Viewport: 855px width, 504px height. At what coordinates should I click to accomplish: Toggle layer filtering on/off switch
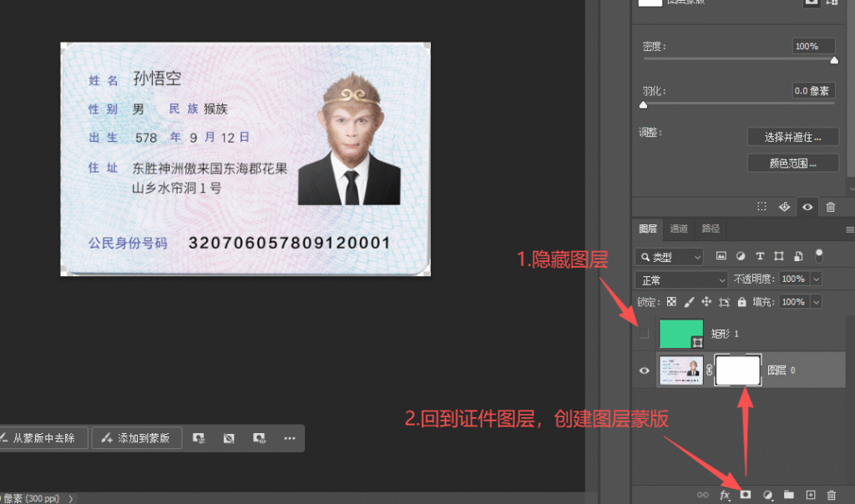(x=818, y=255)
